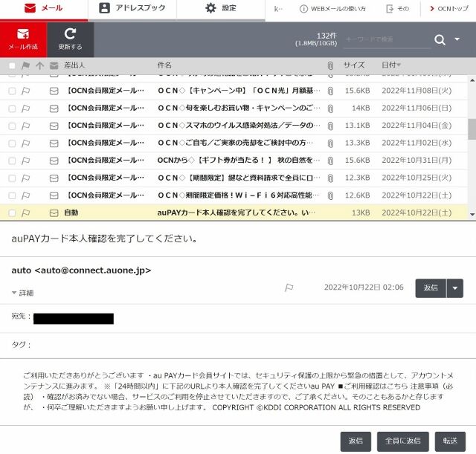476x454 pixels.
Task: Sort by サイズ column
Action: tap(354, 65)
